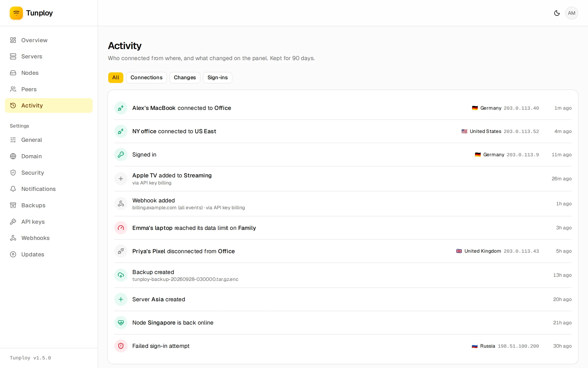Open Nodes via its sidebar icon

(x=13, y=73)
